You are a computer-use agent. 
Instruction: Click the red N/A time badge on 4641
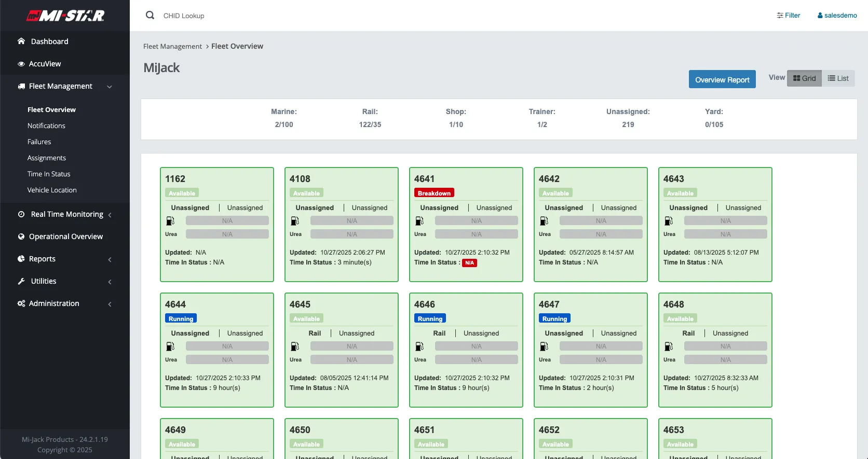[469, 263]
